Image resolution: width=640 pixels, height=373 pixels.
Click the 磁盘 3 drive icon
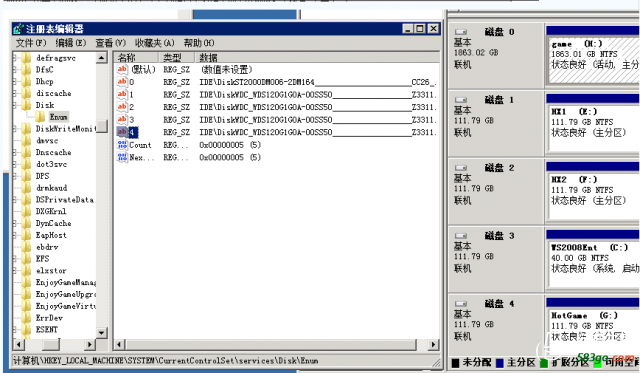(461, 236)
